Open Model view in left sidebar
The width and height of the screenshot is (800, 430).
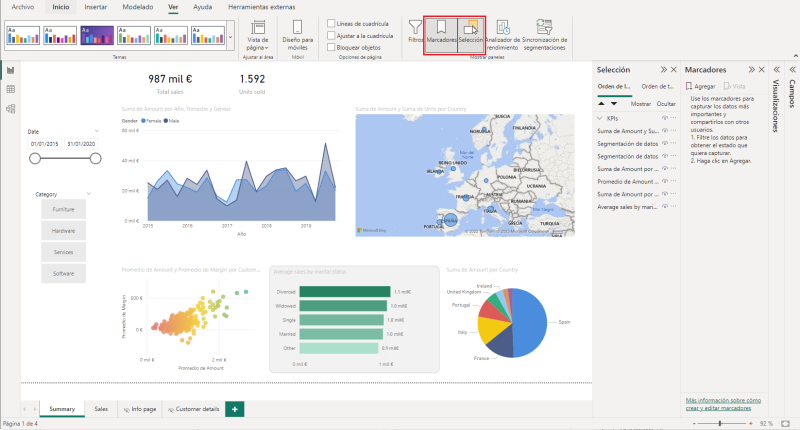click(x=10, y=108)
